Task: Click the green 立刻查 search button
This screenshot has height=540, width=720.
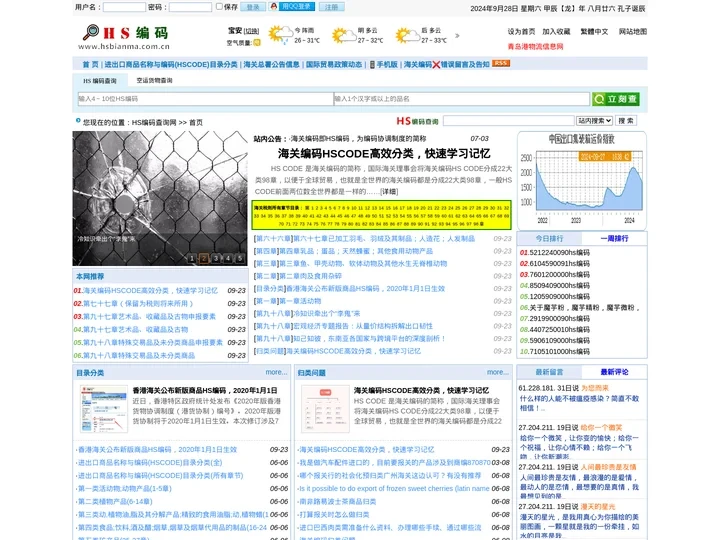Action: [616, 99]
